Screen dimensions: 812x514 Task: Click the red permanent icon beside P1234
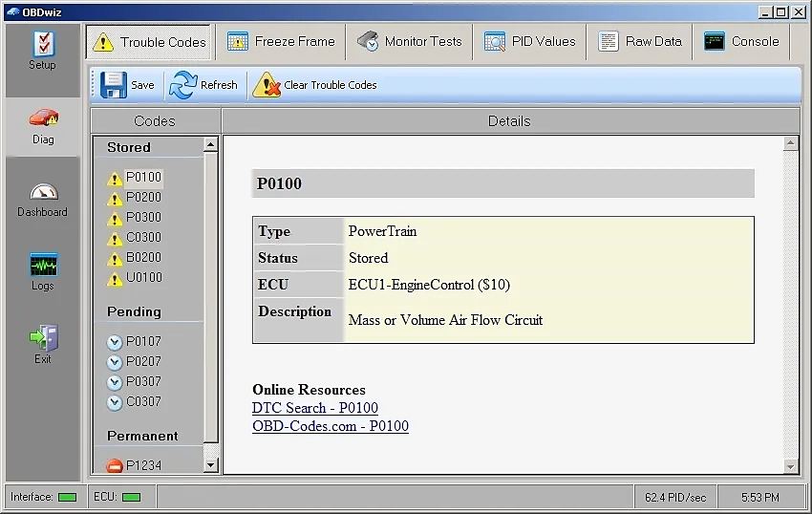pyautogui.click(x=115, y=466)
